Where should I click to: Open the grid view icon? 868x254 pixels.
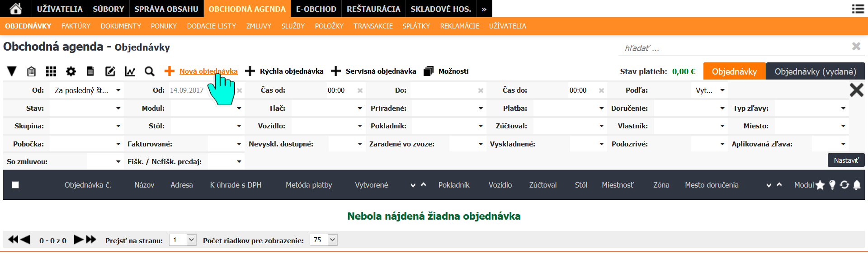[x=51, y=71]
